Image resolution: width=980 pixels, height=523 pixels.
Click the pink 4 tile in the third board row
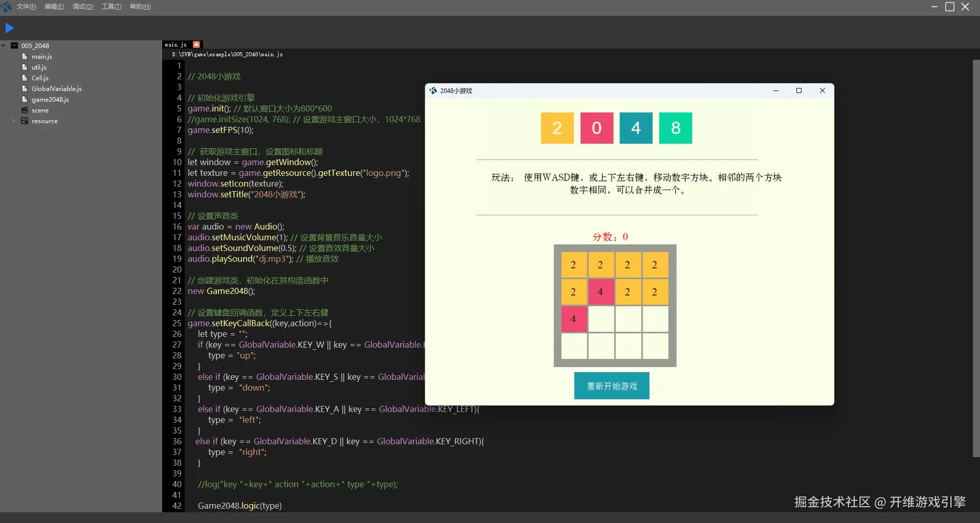coord(574,319)
